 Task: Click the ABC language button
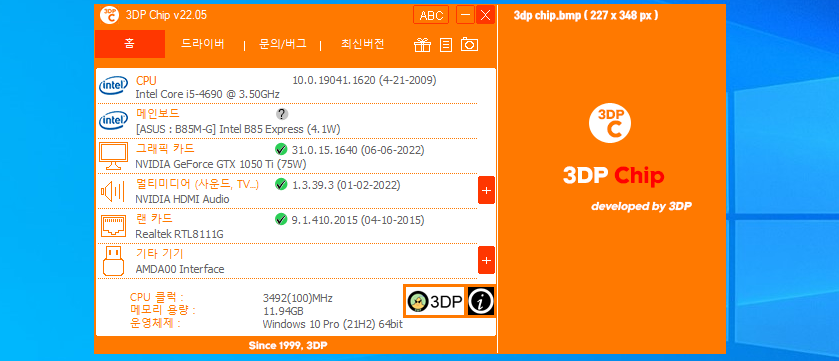pos(431,15)
